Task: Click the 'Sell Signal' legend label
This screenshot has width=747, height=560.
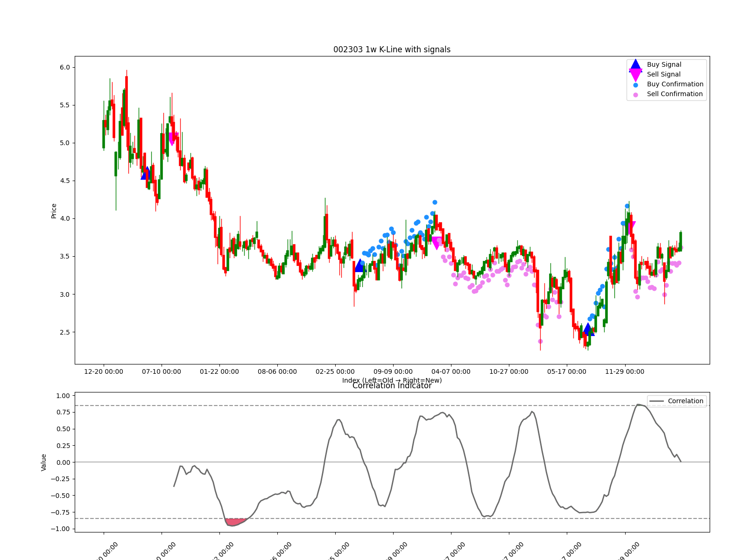Action: [663, 75]
